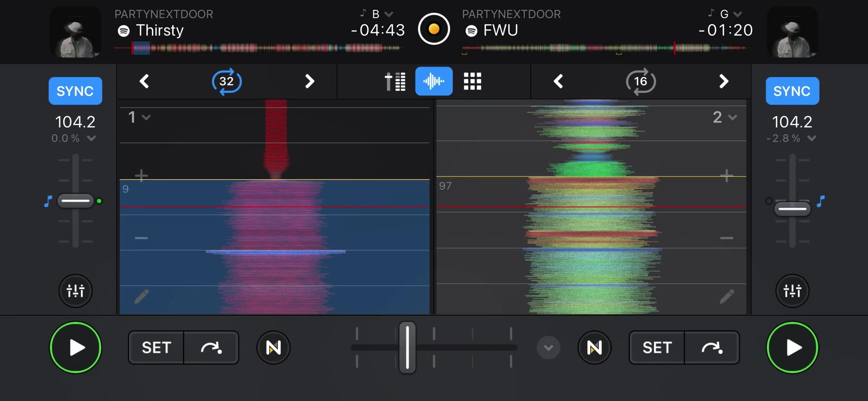Tap the right deck artist name PARTYNEXTDOOR
Image resolution: width=868 pixels, height=401 pixels.
(x=511, y=14)
